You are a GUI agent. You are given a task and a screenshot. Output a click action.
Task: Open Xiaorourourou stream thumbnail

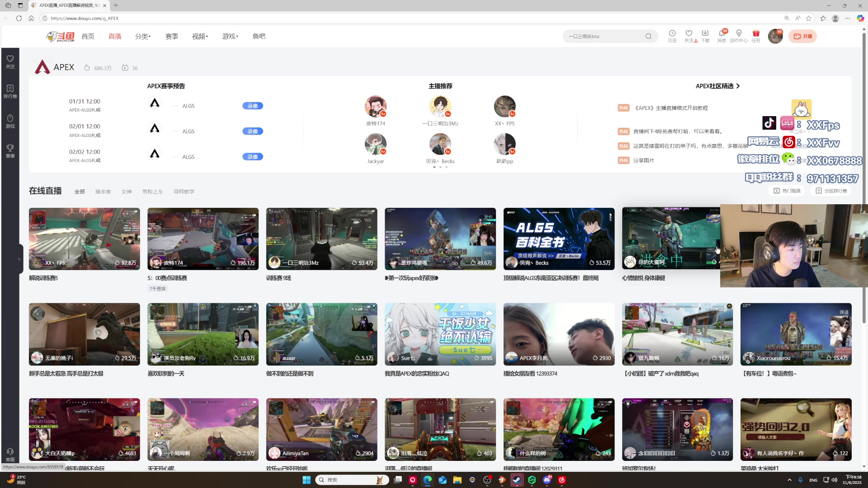[x=796, y=334]
